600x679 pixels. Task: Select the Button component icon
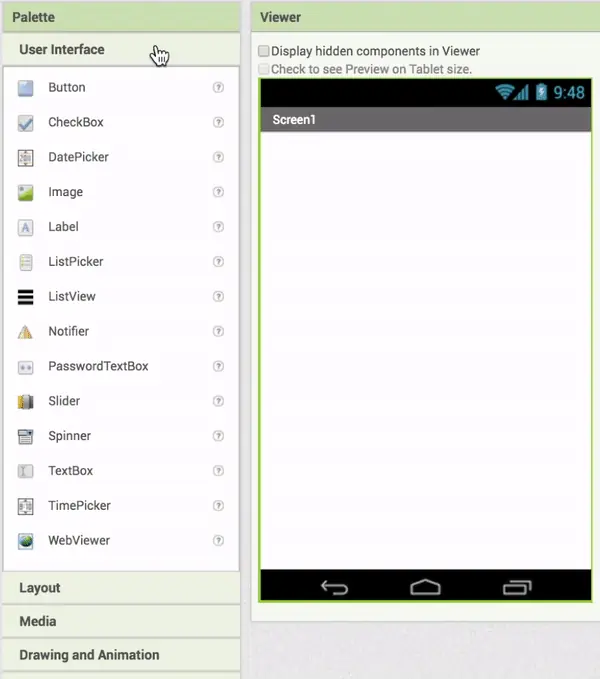[26, 88]
